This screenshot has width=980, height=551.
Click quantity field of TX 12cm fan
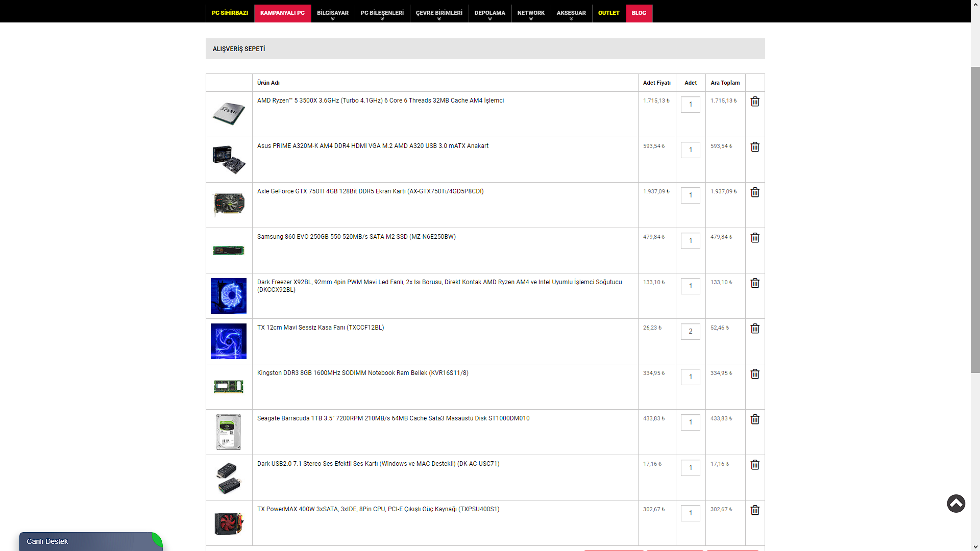pos(690,332)
